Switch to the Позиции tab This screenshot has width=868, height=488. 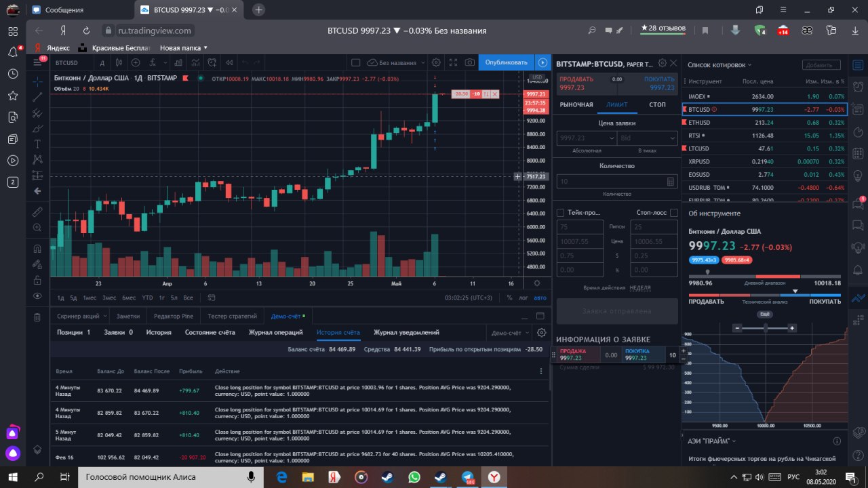tap(74, 332)
